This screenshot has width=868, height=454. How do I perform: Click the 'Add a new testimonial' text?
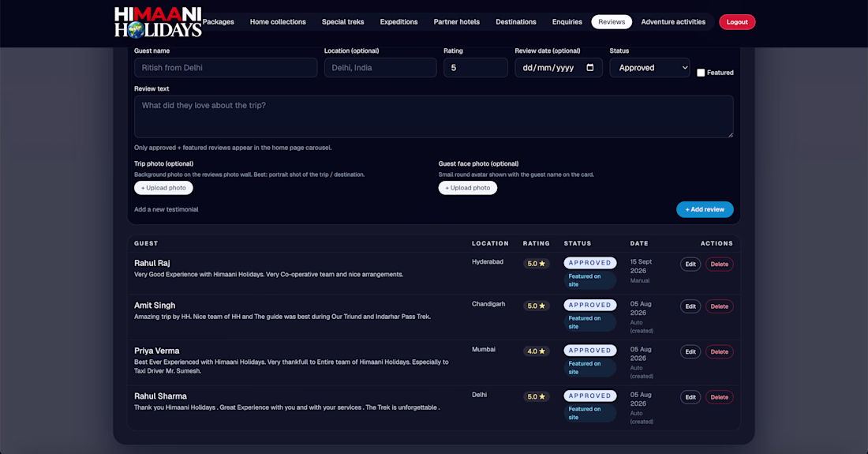pos(166,209)
